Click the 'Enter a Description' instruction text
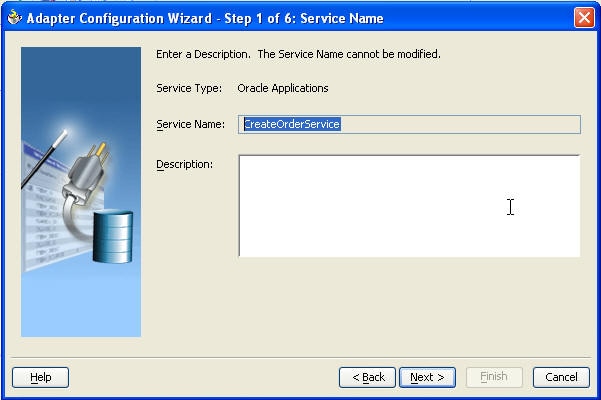Viewport: 601px width, 400px height. click(298, 54)
